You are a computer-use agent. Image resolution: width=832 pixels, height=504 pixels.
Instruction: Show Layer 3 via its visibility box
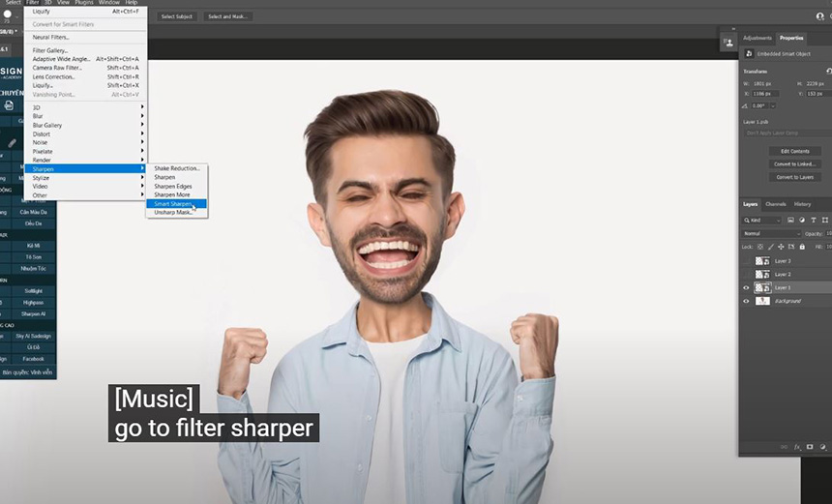point(746,261)
